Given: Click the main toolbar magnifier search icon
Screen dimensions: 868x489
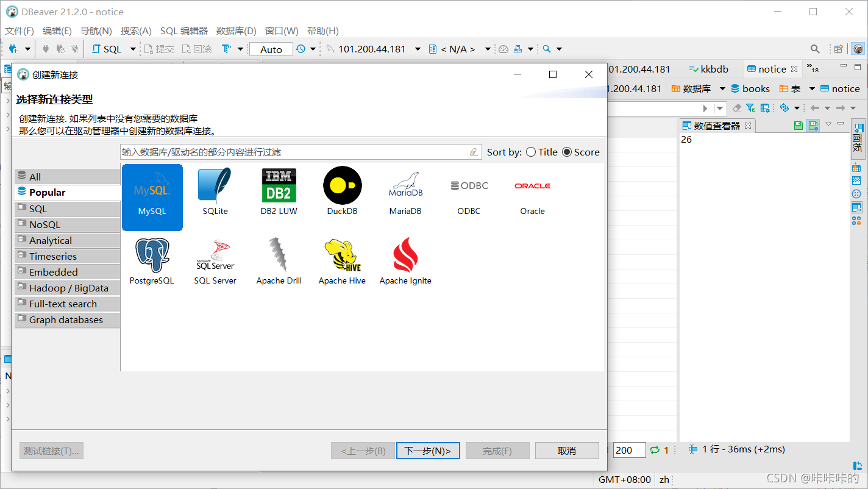Looking at the screenshot, I should pyautogui.click(x=547, y=49).
